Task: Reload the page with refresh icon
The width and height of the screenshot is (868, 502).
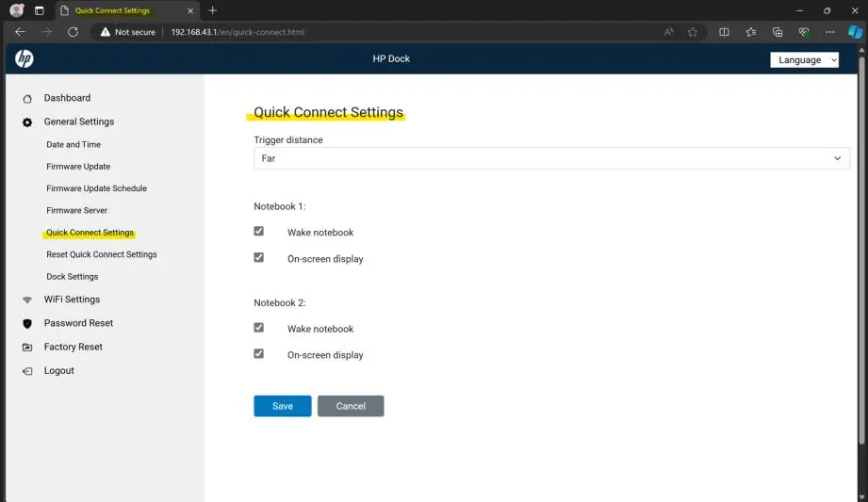Action: coord(74,32)
